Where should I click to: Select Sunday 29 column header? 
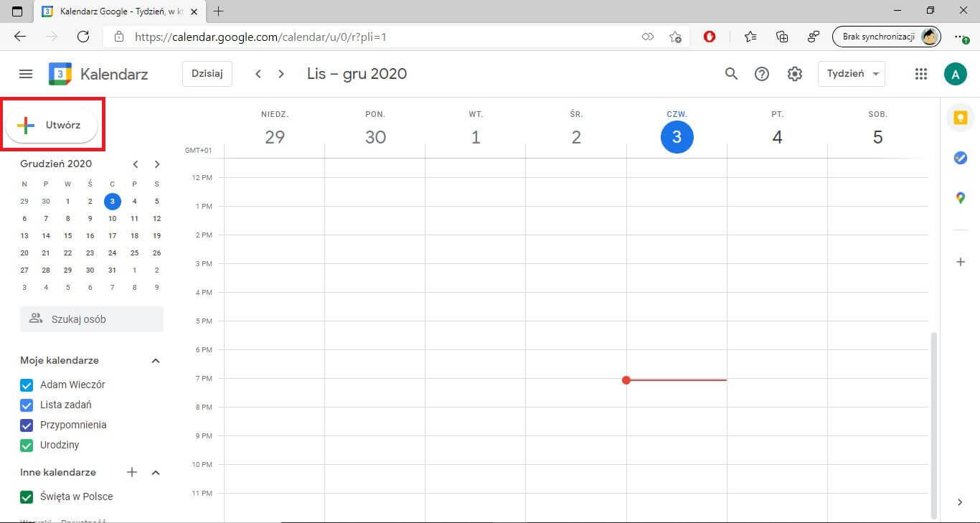pyautogui.click(x=275, y=129)
